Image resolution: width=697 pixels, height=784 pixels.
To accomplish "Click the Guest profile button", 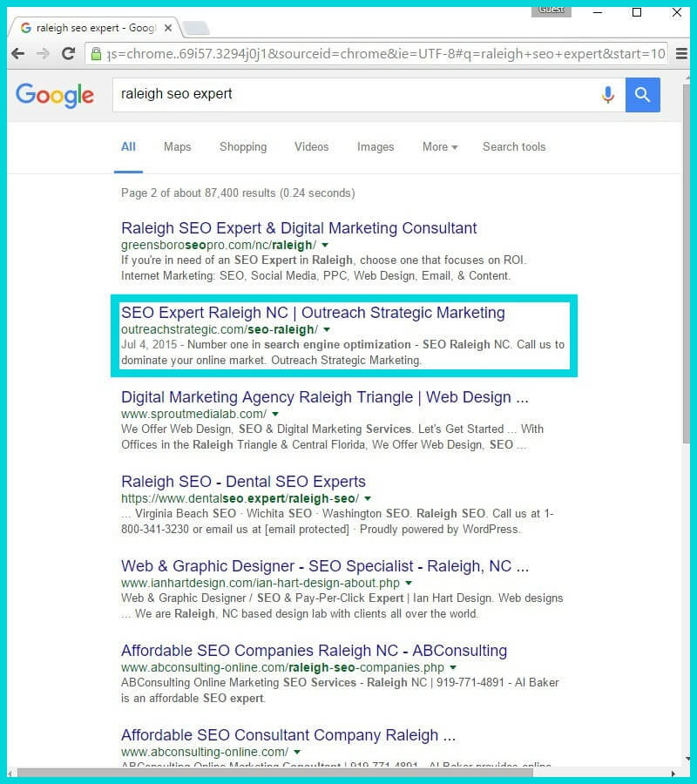I will click(x=551, y=10).
